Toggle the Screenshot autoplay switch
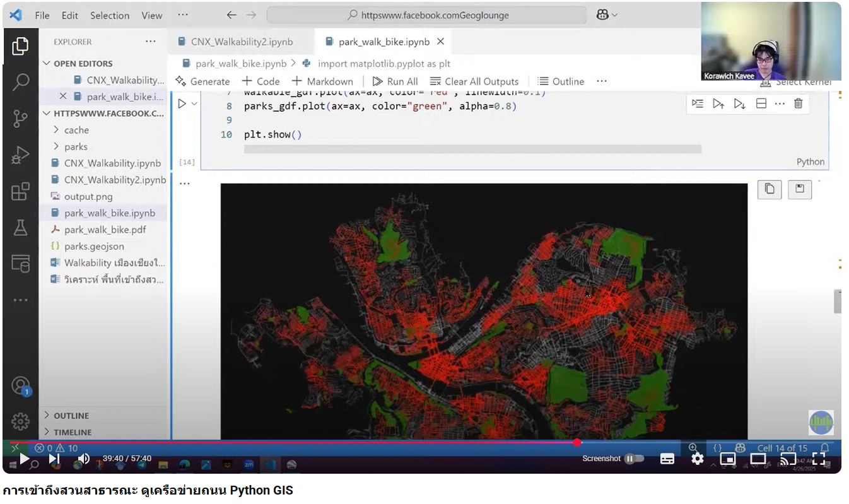Image resolution: width=849 pixels, height=504 pixels. [634, 459]
